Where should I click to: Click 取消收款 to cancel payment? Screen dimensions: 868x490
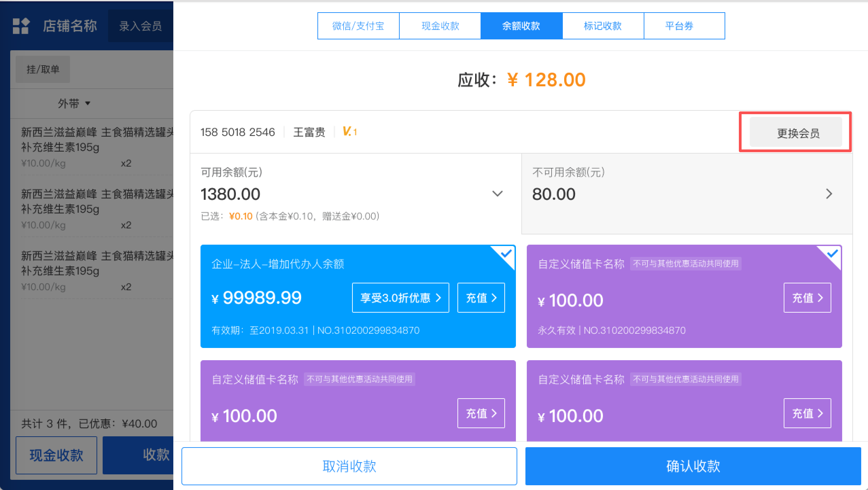[x=349, y=466]
